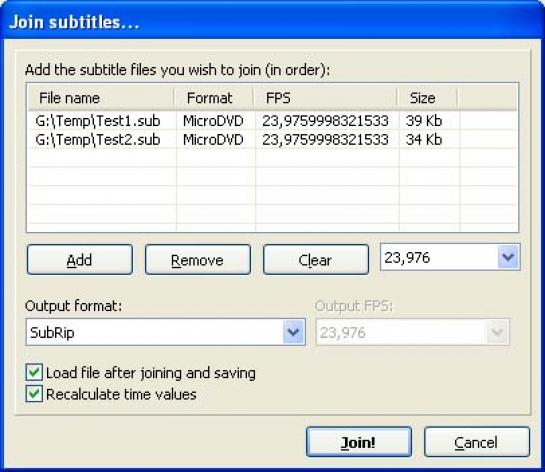Screen dimensions: 545x472
Task: Click the Add button
Action: [80, 260]
